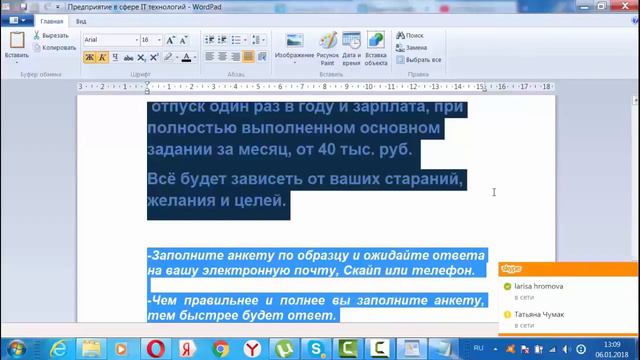Open Yandex Browser Y icon on taskbar

point(252,349)
